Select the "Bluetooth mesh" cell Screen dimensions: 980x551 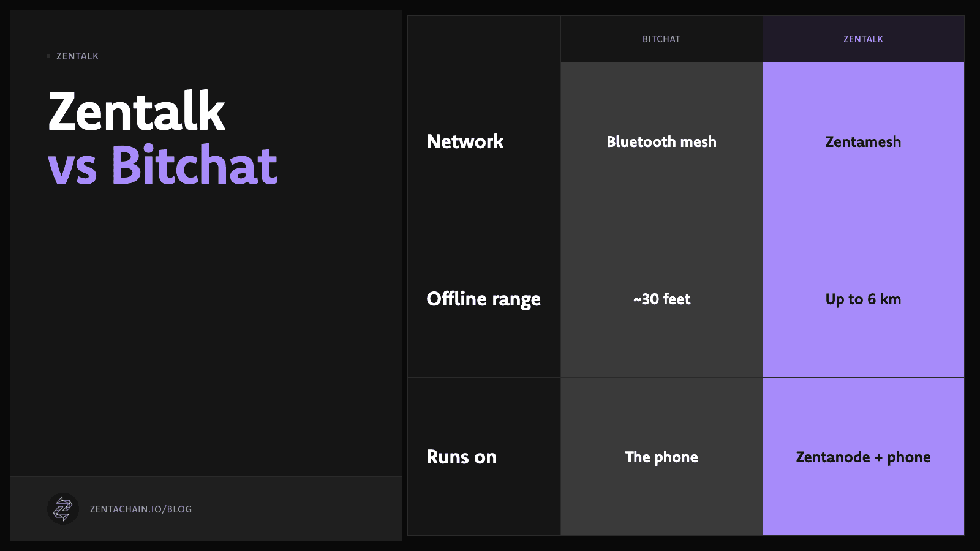pos(661,141)
